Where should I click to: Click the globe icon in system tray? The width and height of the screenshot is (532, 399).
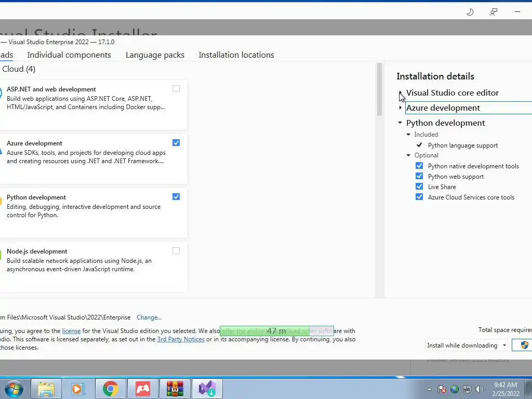pyautogui.click(x=454, y=389)
